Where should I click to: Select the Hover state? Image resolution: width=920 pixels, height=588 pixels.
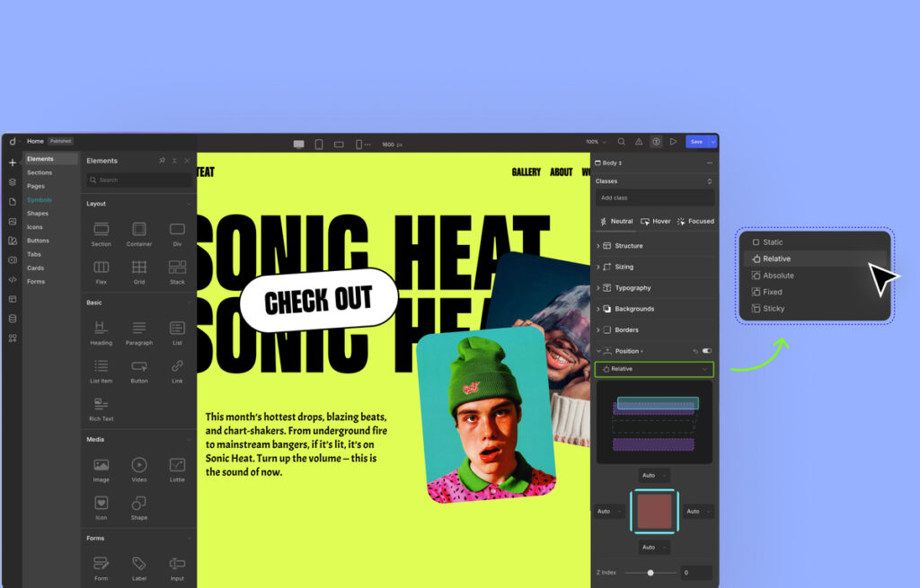coord(655,221)
